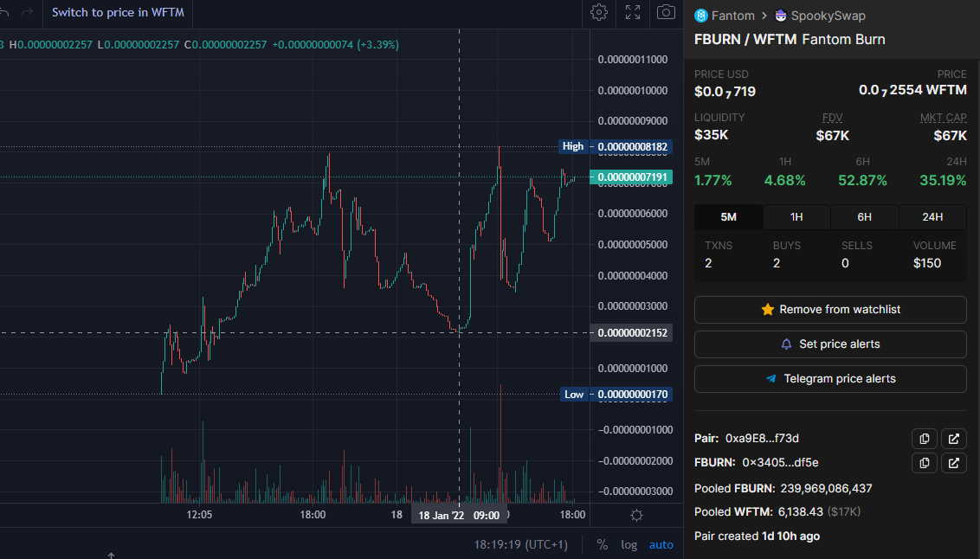Select the 1H stats tab

click(796, 216)
